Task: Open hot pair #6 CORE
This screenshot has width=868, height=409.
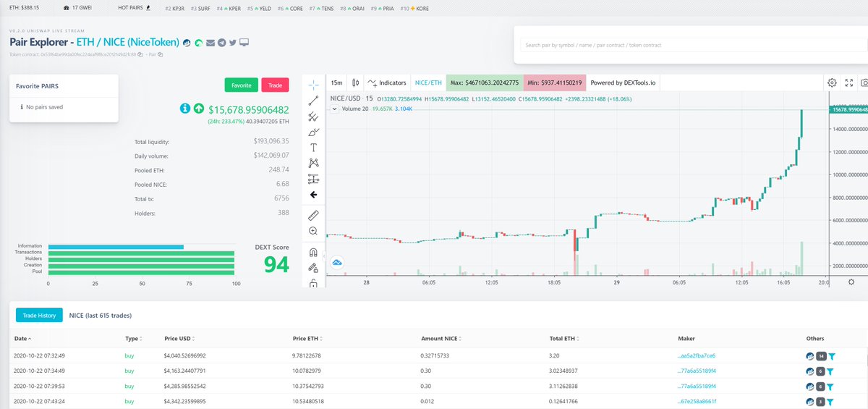Action: [x=291, y=7]
